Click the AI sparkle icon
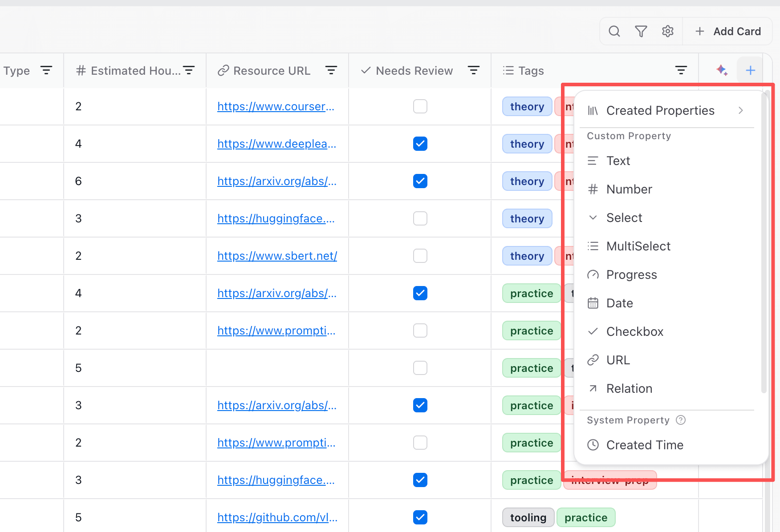The width and height of the screenshot is (780, 532). pyautogui.click(x=722, y=70)
